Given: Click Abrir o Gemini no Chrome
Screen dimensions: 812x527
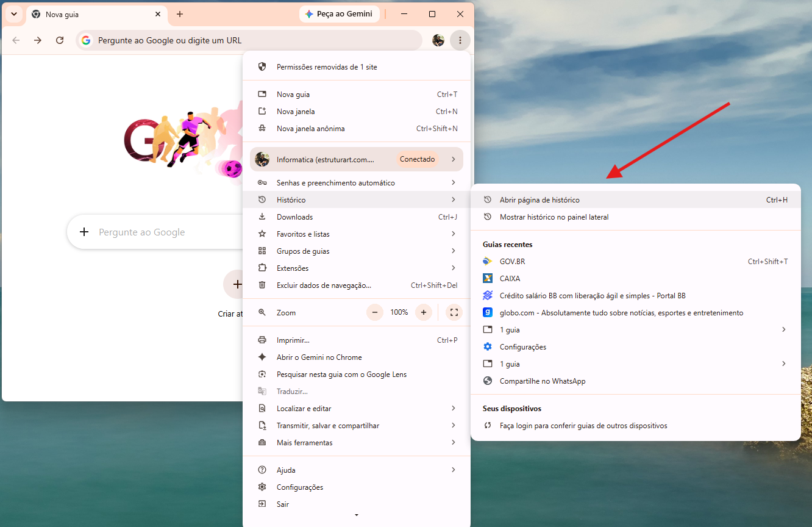Looking at the screenshot, I should coord(357,357).
